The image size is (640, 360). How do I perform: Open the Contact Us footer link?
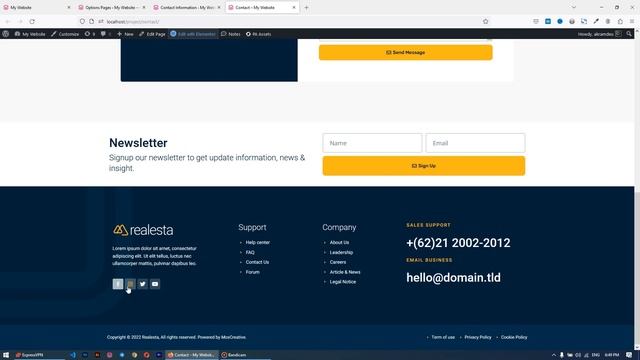click(257, 262)
